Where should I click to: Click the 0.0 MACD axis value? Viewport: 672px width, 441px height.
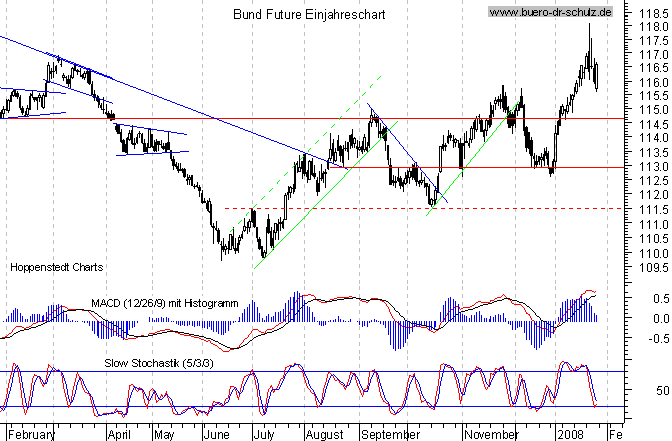[661, 318]
